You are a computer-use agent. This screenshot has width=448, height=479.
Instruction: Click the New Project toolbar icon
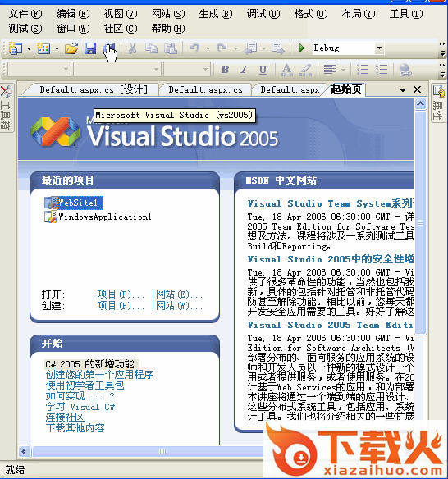(x=16, y=48)
